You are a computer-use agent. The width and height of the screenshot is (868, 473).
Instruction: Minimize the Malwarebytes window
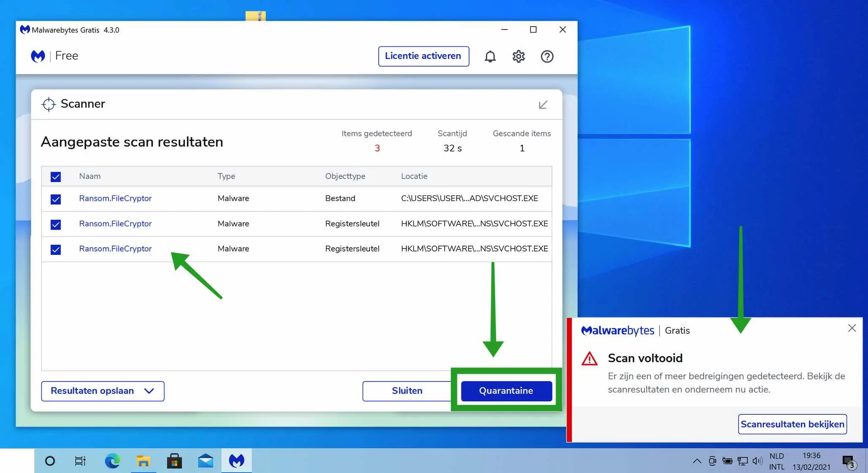pos(504,30)
